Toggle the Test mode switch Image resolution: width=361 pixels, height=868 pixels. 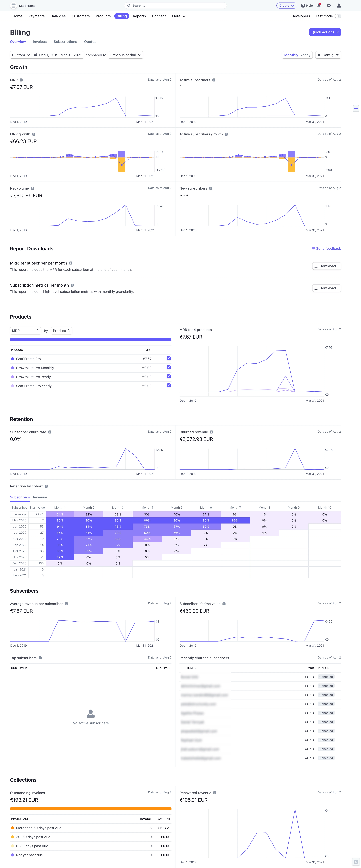[338, 16]
